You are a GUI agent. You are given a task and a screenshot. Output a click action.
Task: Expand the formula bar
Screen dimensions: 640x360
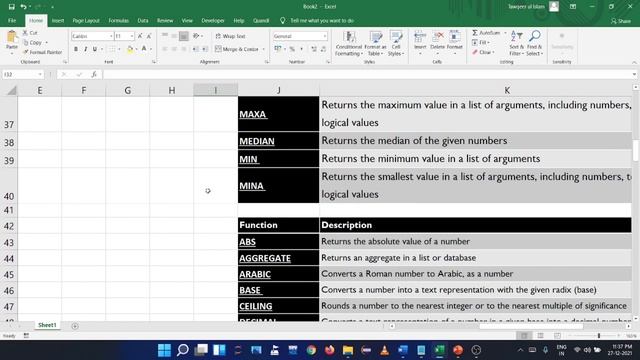(634, 74)
